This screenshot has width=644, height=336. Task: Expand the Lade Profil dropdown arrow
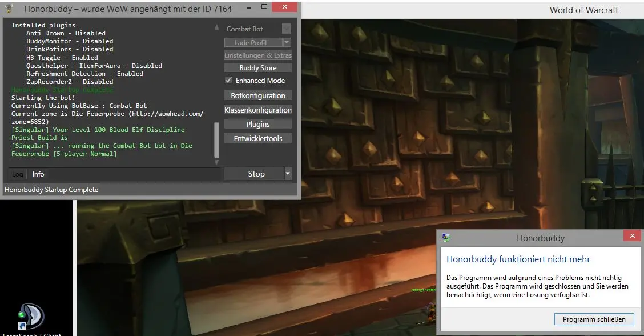tap(287, 42)
